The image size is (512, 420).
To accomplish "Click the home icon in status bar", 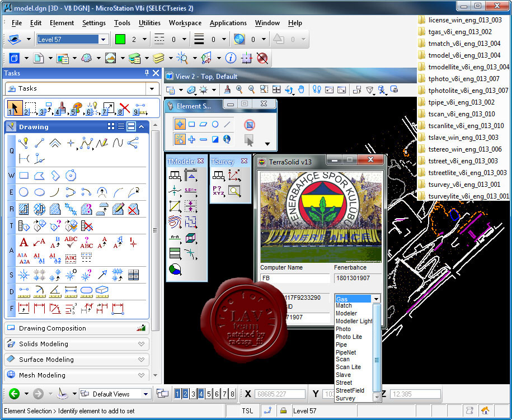I will 485,410.
